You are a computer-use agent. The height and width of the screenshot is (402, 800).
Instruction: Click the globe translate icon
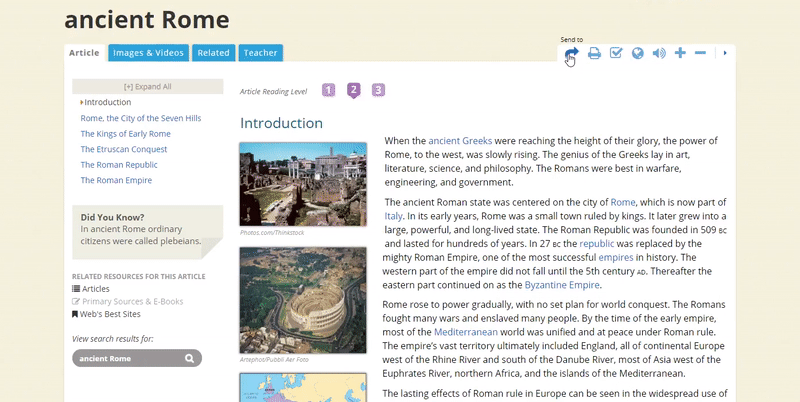pos(638,53)
